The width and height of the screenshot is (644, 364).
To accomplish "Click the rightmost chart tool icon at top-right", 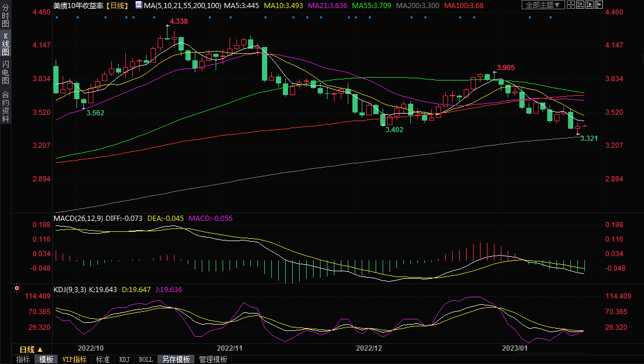I will point(599,5).
